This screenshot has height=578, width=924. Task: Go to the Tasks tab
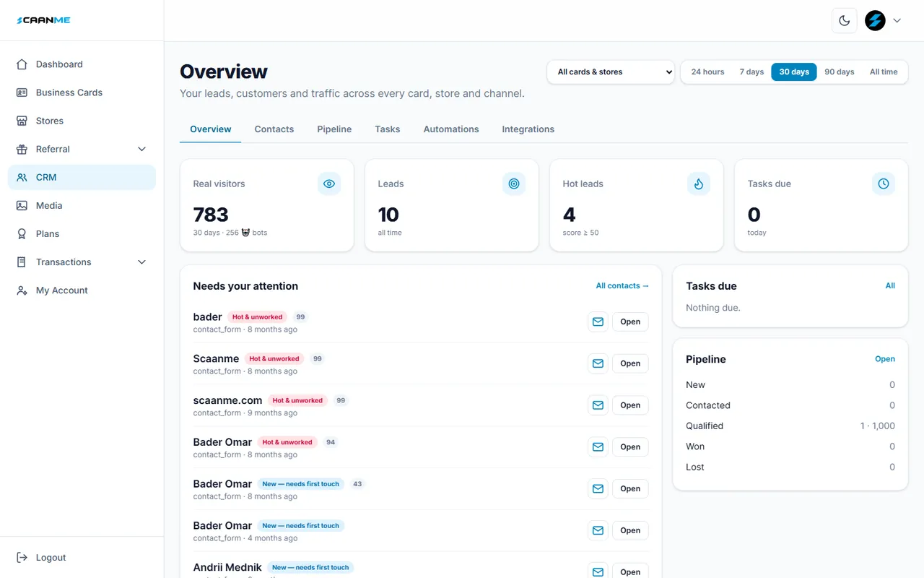point(388,129)
